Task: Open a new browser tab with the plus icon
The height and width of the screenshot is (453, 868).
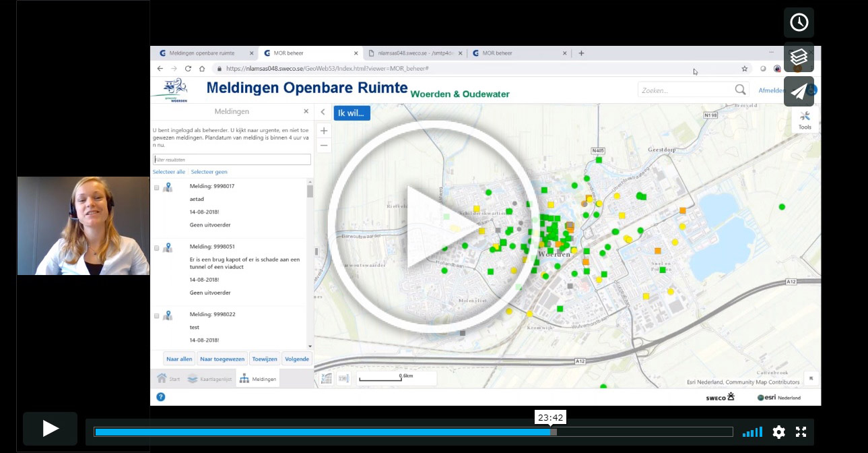Action: coord(581,53)
